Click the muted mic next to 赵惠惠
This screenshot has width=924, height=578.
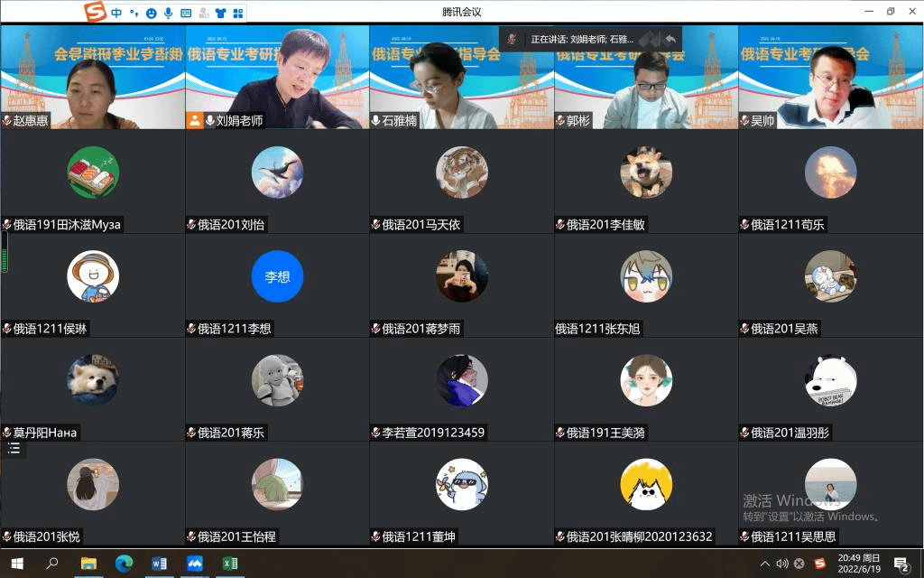[7, 120]
